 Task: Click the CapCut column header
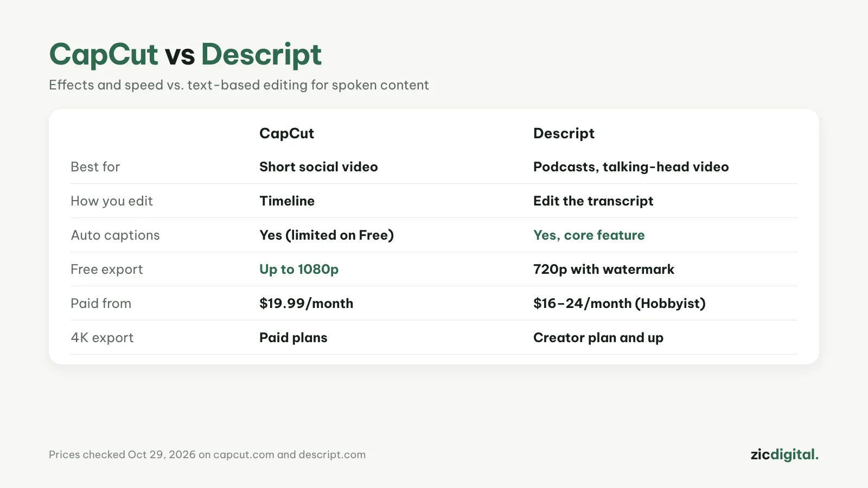tap(286, 133)
